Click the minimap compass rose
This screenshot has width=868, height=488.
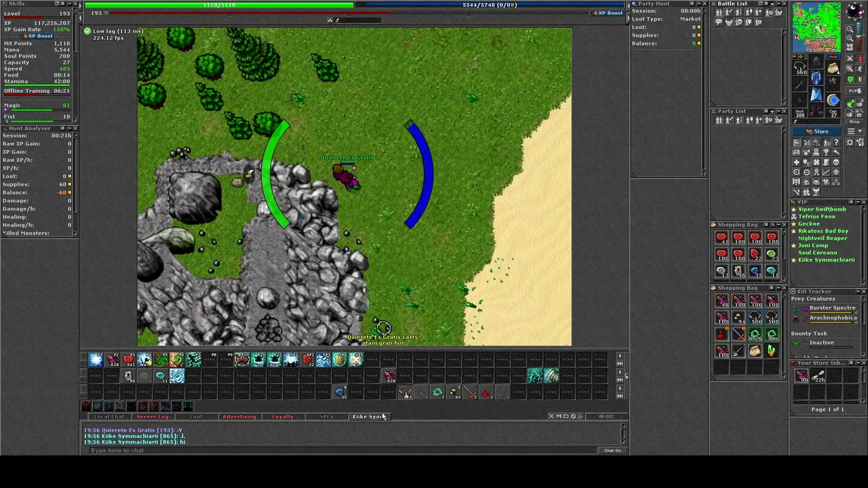(x=855, y=10)
